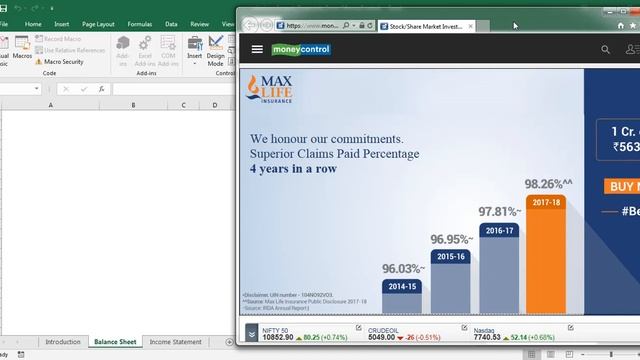Switch to the Income Statement sheet tab
Screen dimensions: 640x360
176,342
